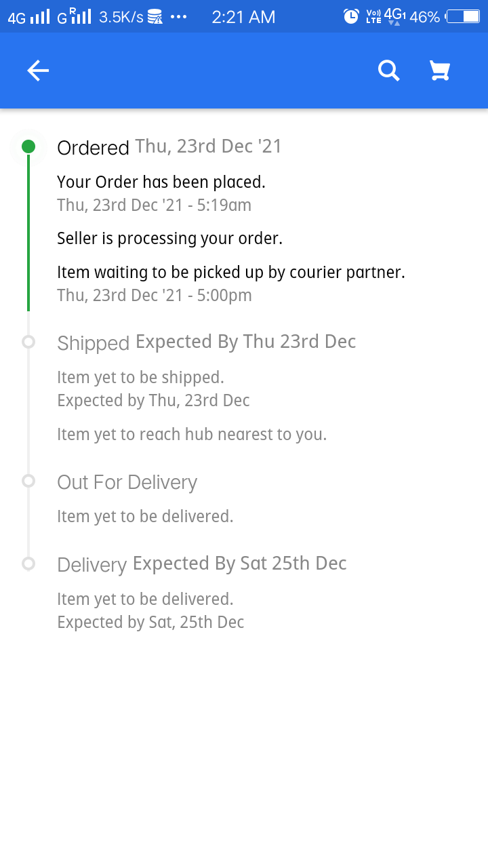Tap the Out For Delivery heading
488x868 pixels.
coord(127,482)
